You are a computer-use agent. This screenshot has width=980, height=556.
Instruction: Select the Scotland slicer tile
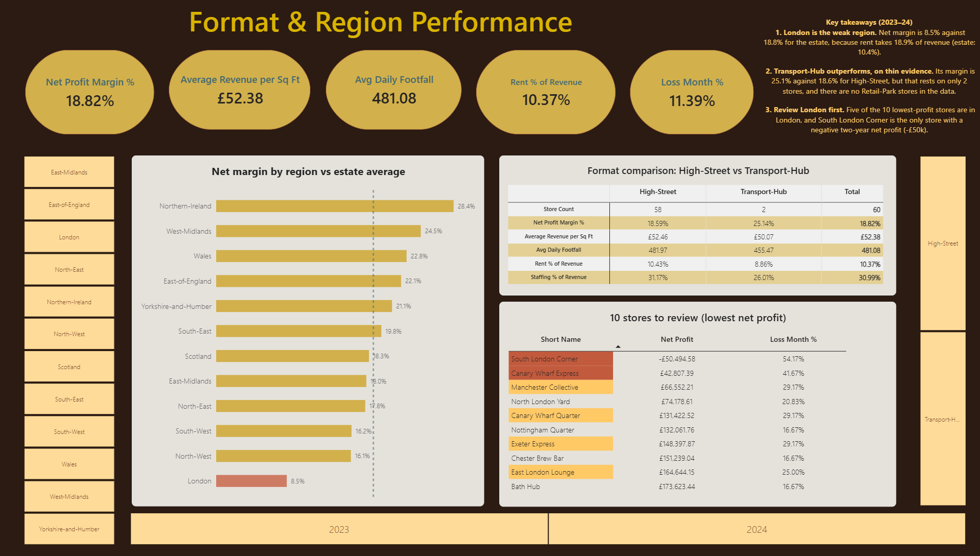tap(69, 367)
